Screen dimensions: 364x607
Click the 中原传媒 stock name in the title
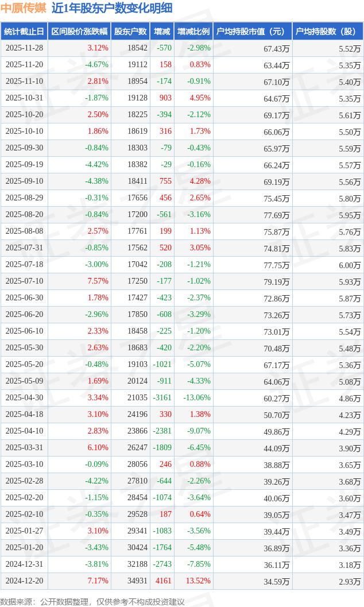tap(24, 8)
